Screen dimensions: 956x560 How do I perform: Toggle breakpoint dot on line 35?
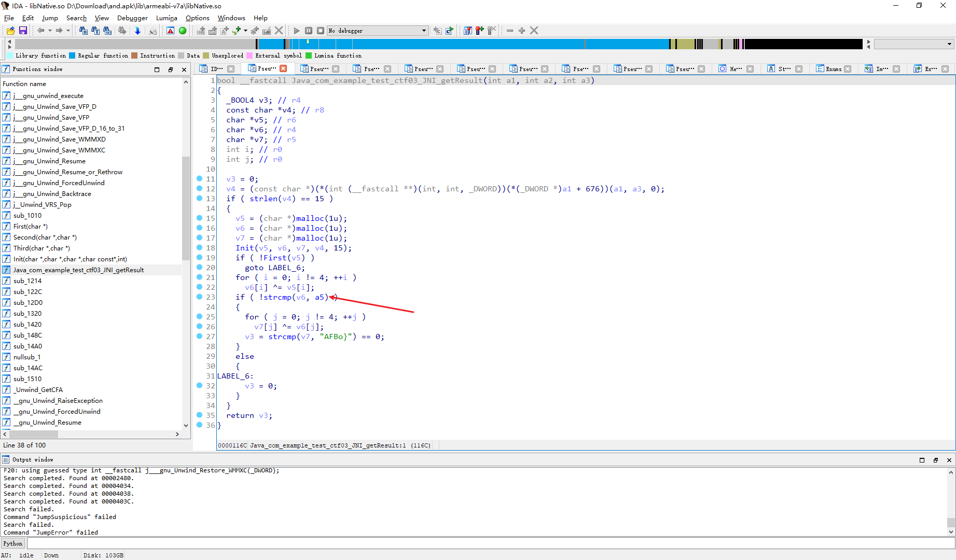pos(199,415)
